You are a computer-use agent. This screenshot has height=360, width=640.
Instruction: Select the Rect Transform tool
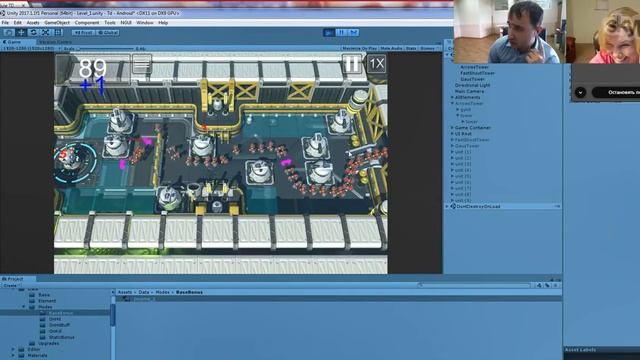tap(58, 32)
